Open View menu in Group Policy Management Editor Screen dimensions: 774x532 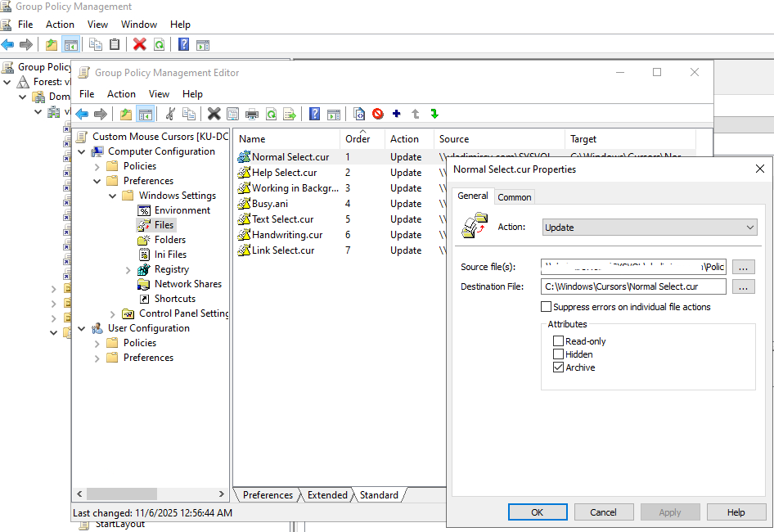pos(159,94)
